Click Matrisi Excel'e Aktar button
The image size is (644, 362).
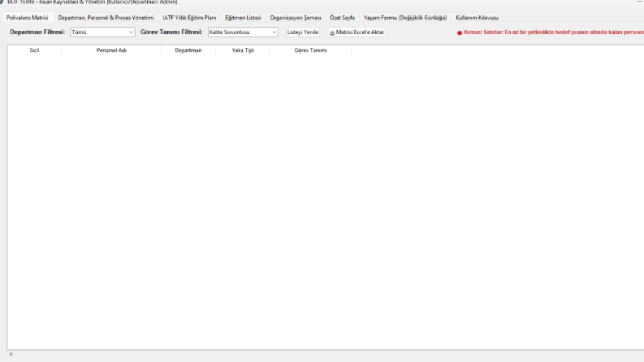357,32
